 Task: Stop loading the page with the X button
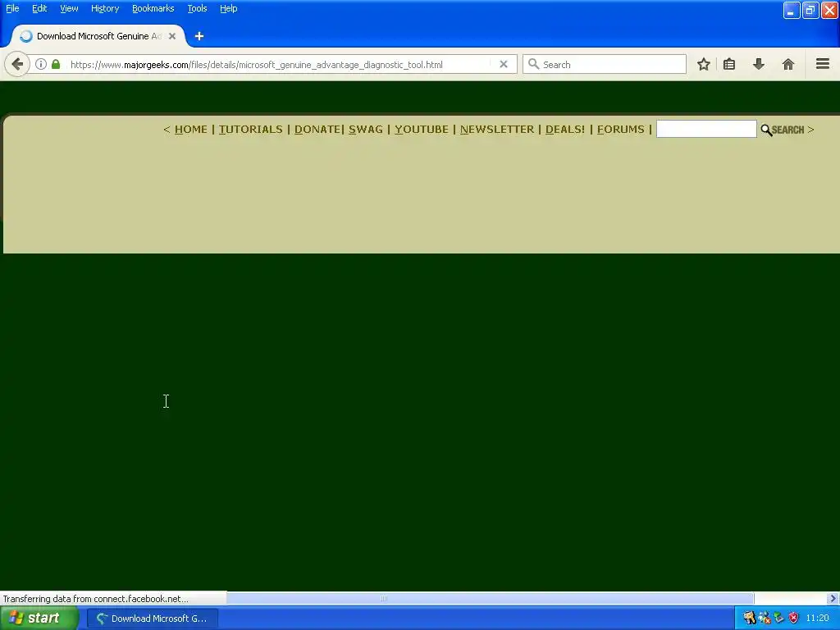click(x=504, y=64)
